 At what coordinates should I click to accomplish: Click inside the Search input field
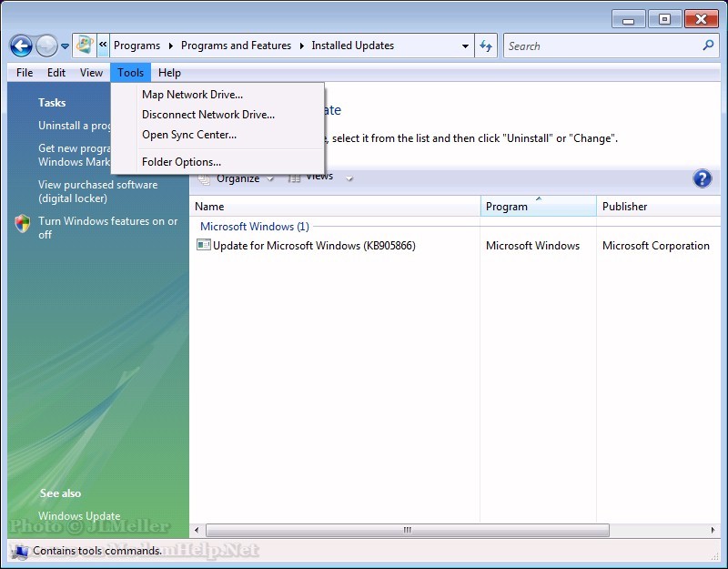[x=601, y=46]
